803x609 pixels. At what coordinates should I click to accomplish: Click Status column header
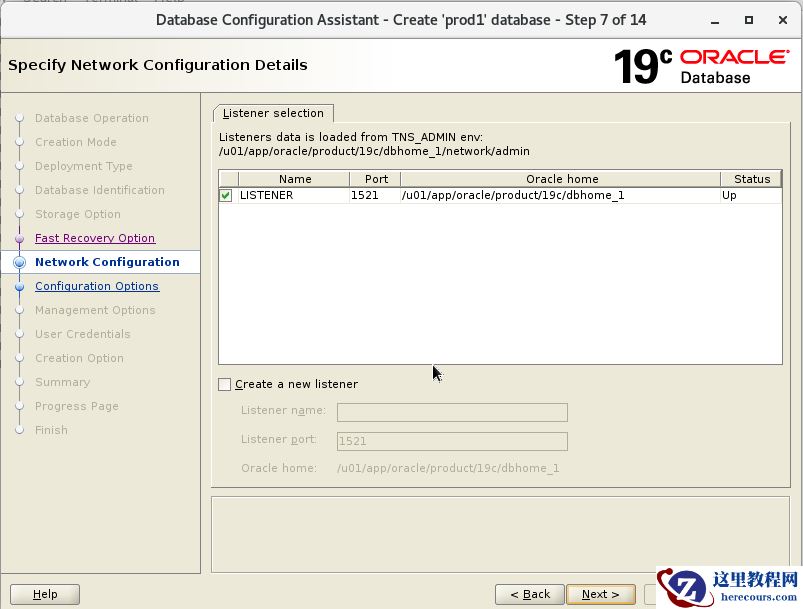[751, 179]
